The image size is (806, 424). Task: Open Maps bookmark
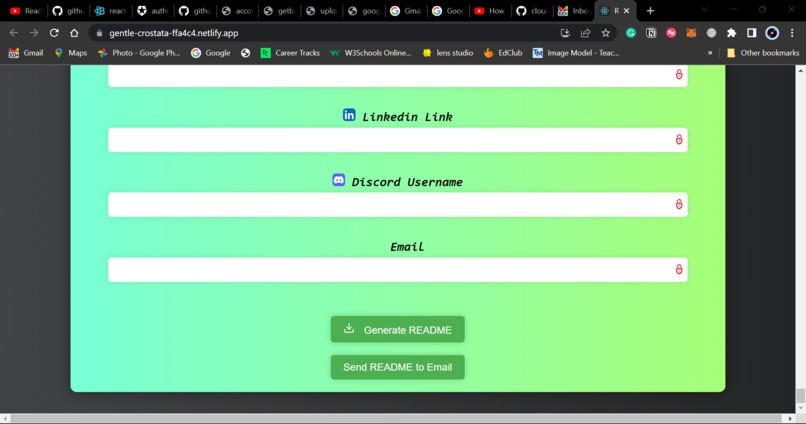coord(70,53)
